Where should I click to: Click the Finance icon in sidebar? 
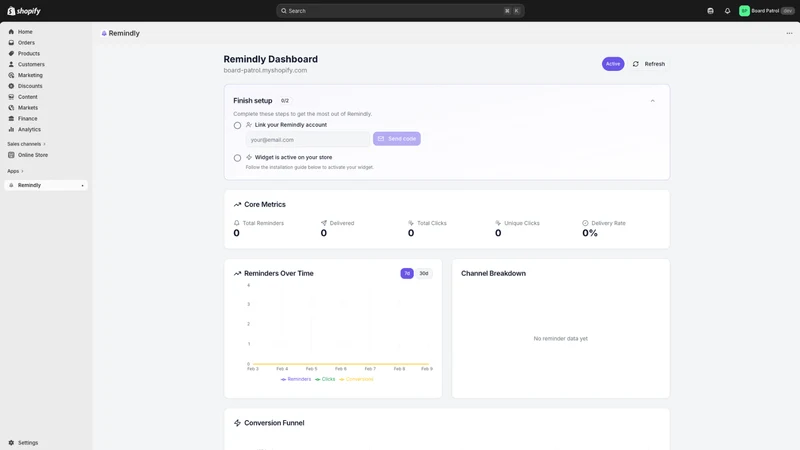tap(11, 118)
